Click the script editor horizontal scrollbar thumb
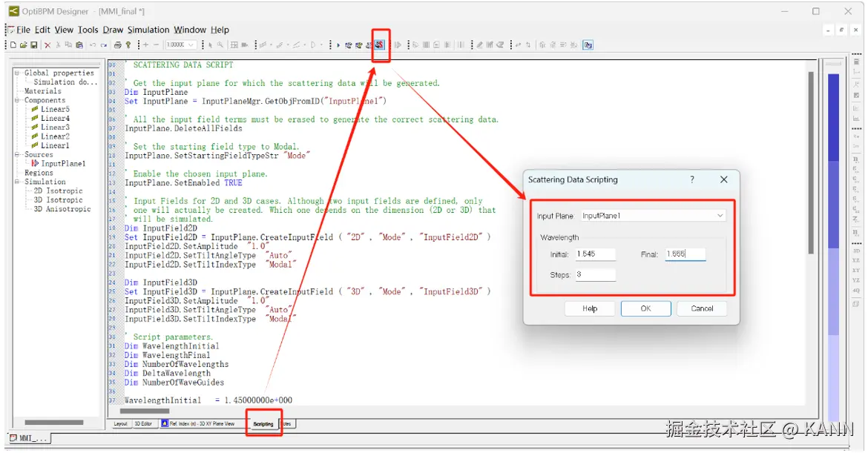The height and width of the screenshot is (453, 868). click(x=145, y=411)
